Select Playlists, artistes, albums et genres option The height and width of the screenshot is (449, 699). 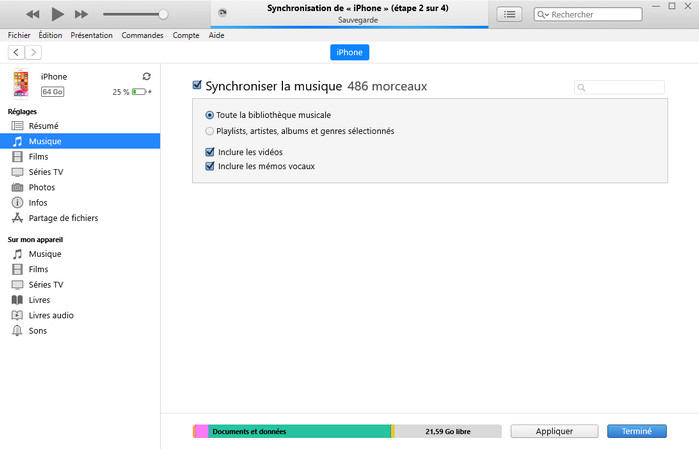(x=209, y=131)
